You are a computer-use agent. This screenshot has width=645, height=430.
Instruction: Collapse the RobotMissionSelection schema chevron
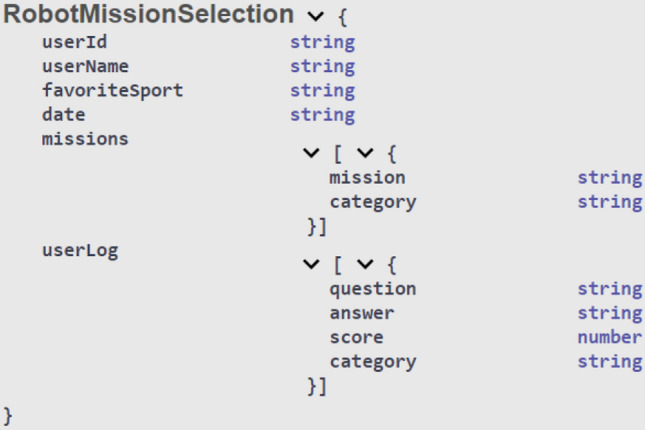coord(317,17)
